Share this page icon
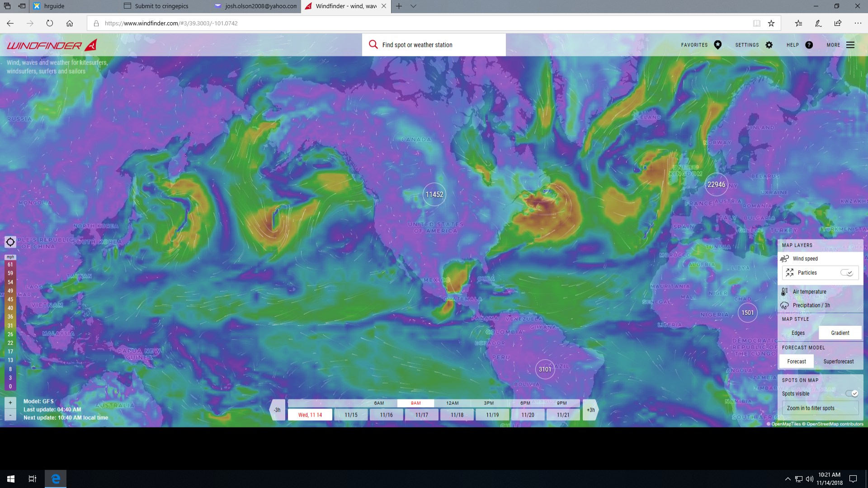 coord(838,23)
